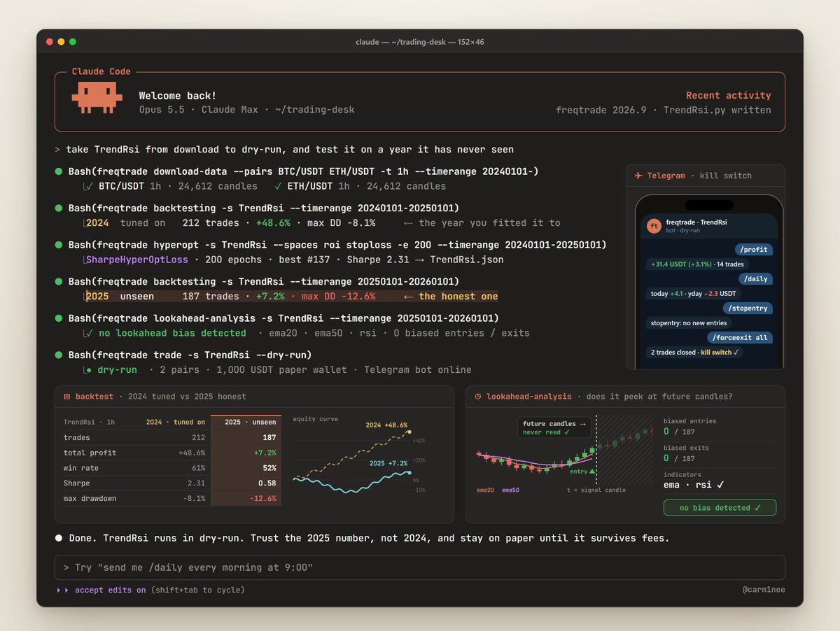The width and height of the screenshot is (840, 631).
Task: Click the "SharpeHyperOptLoss" text in hyperopt output
Action: (x=136, y=260)
